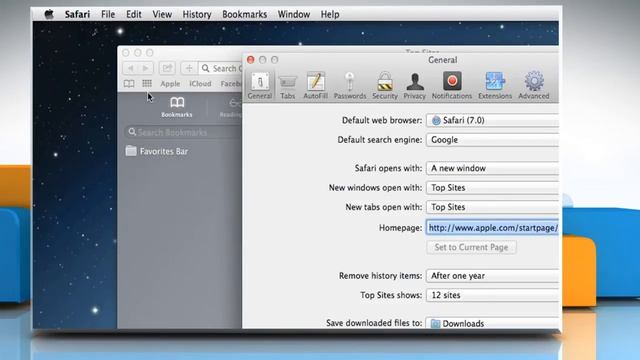Open the Extensions preferences pane
This screenshot has width=640, height=360.
[495, 86]
